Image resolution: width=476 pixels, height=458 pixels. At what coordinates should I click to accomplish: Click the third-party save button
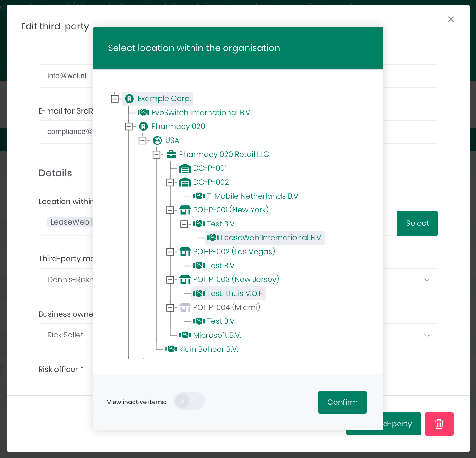tap(402, 424)
